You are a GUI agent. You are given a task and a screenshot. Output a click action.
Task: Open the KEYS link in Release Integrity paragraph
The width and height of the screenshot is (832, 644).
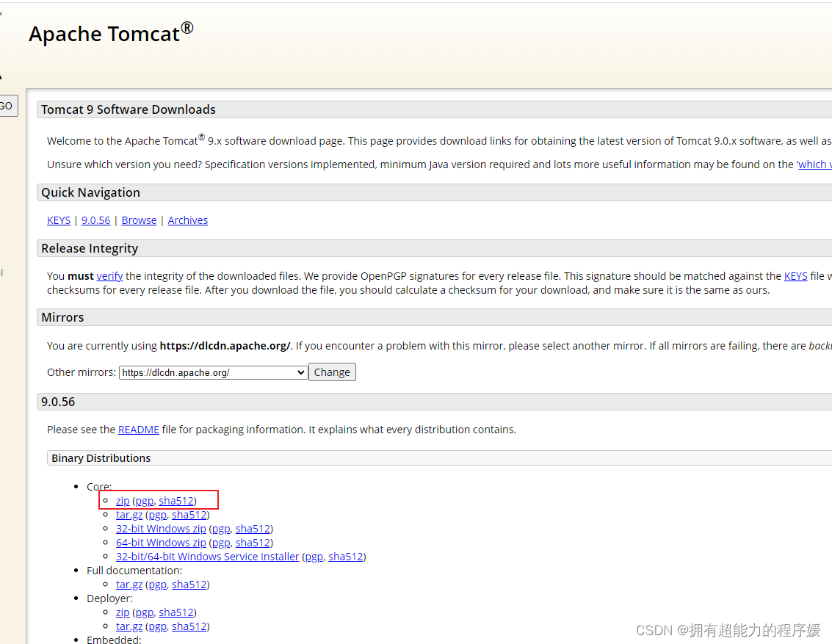(795, 276)
